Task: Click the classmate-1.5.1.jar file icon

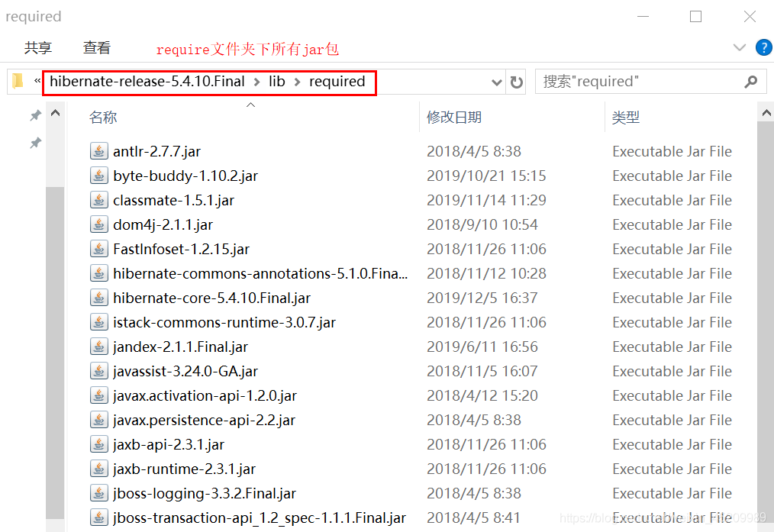Action: coord(98,200)
